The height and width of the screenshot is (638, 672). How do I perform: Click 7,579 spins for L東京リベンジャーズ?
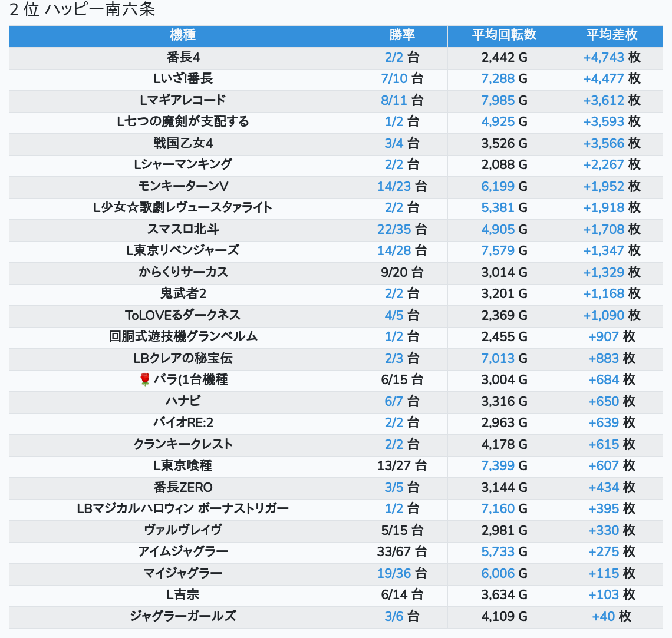[498, 251]
